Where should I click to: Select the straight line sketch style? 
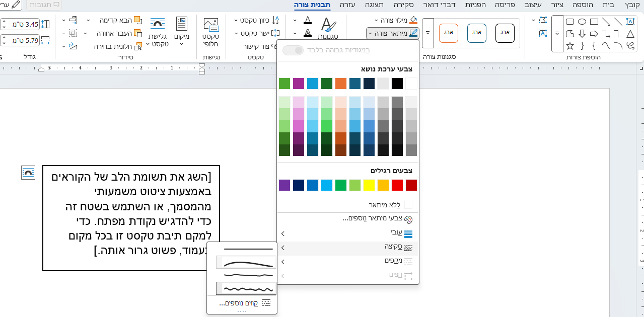click(x=246, y=249)
